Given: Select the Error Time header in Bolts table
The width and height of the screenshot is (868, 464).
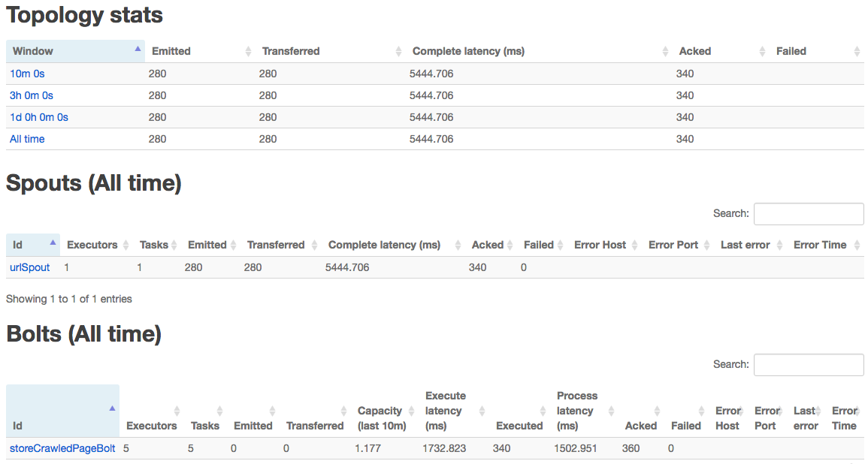Looking at the screenshot, I should 844,418.
